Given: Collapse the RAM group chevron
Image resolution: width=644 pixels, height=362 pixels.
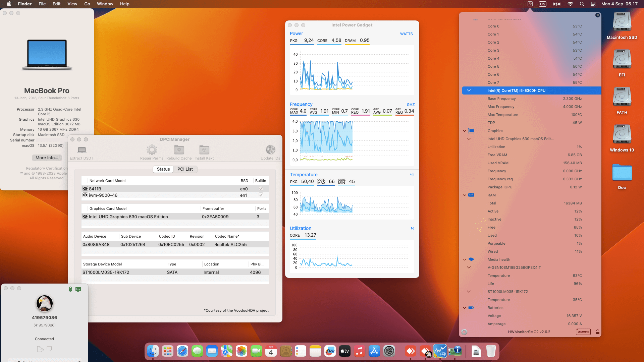Looking at the screenshot, I should coord(465,195).
